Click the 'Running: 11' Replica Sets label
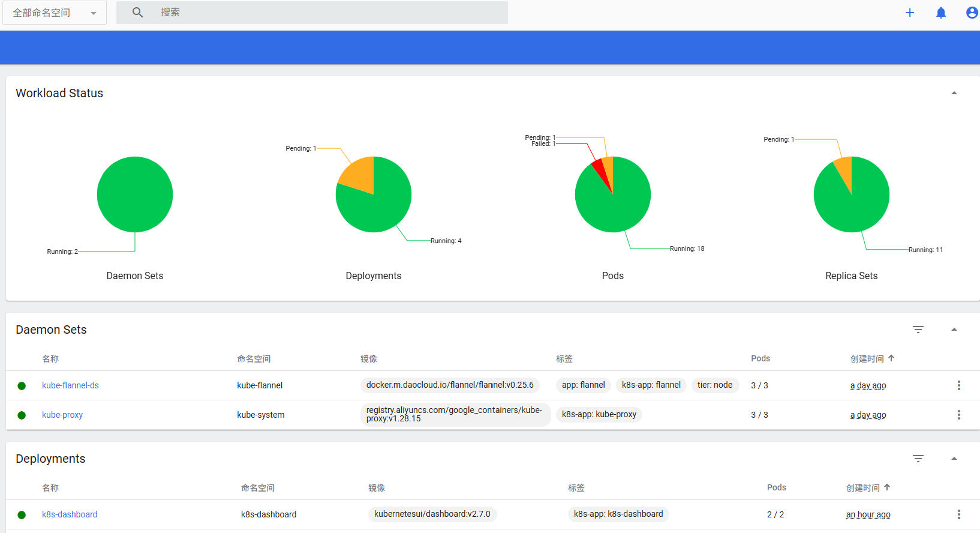The image size is (980, 533). click(x=925, y=250)
